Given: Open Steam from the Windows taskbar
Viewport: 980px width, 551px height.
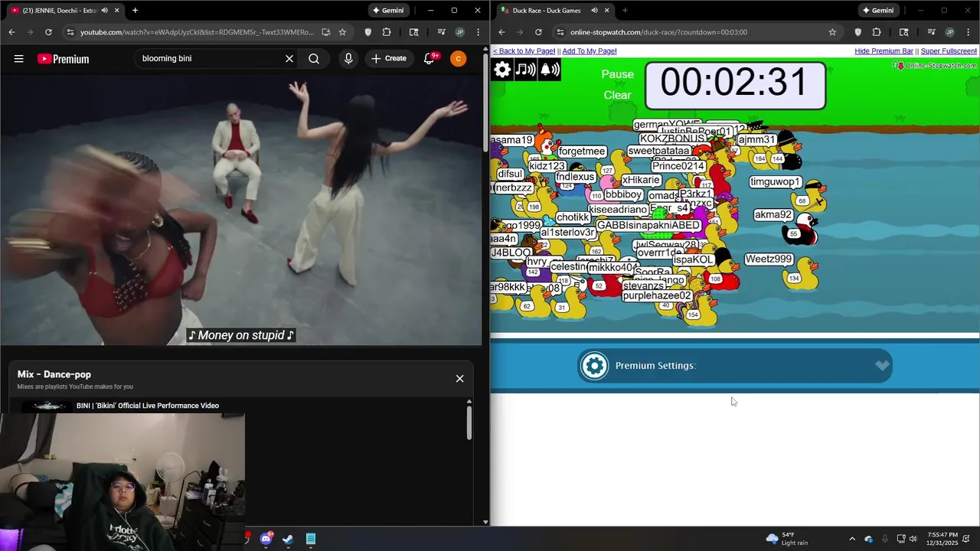Looking at the screenshot, I should coord(288,539).
